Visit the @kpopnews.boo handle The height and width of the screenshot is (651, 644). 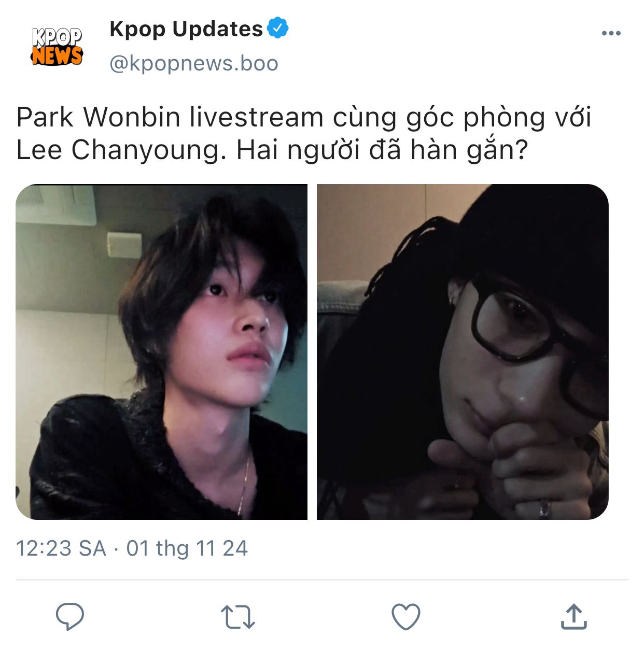click(194, 63)
